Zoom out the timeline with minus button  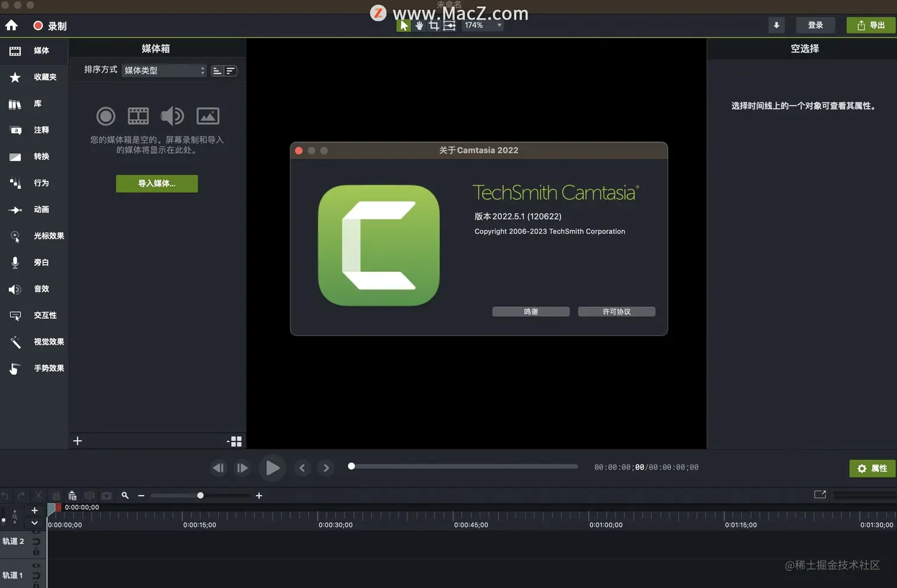pyautogui.click(x=141, y=495)
